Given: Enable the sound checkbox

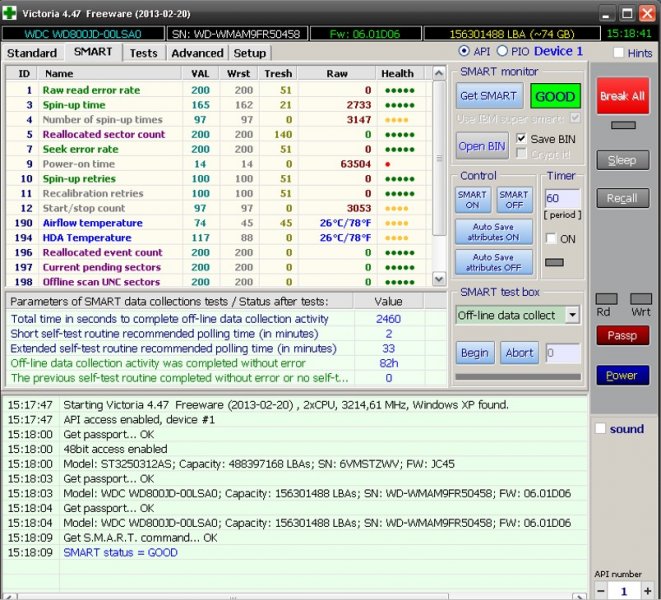Looking at the screenshot, I should [x=600, y=429].
